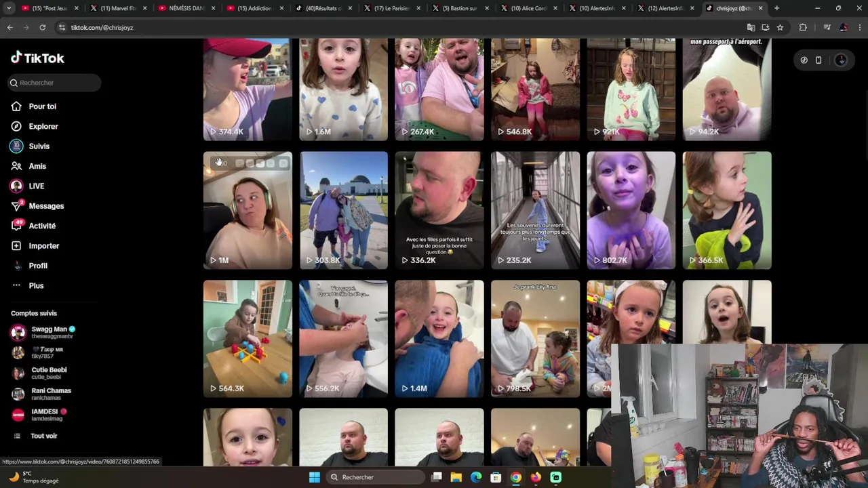Open tab search dropdown arrow
868x488 pixels.
coord(9,8)
